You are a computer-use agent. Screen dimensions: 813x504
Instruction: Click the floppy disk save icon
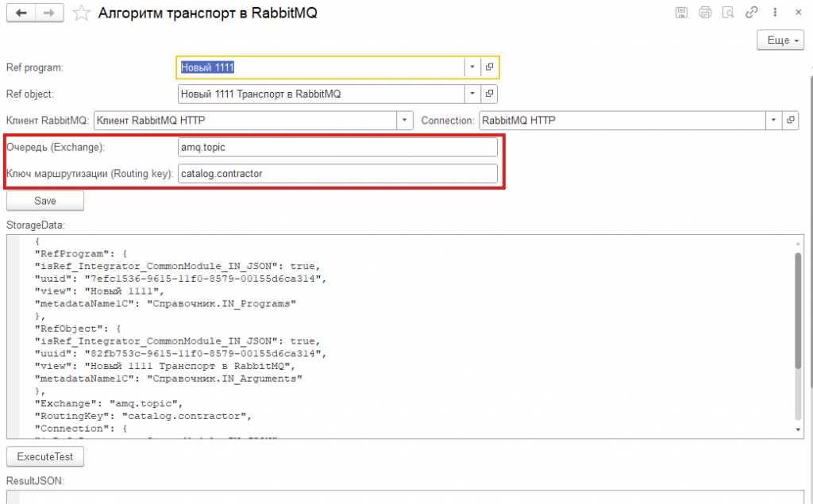point(681,13)
